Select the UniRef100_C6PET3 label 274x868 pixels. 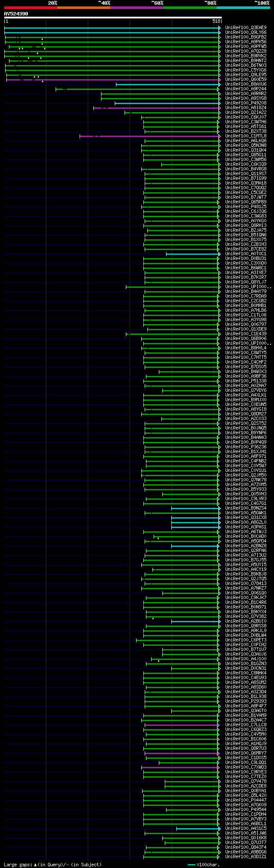[246, 640]
